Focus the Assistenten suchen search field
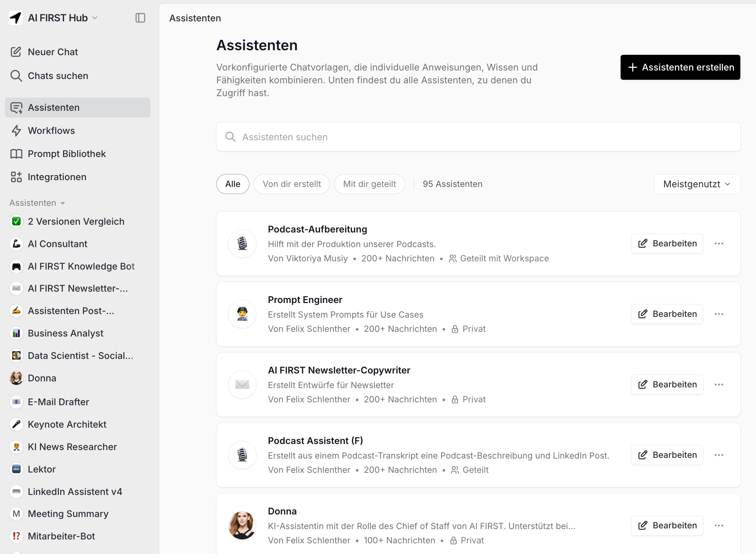Viewport: 756px width, 554px height. [477, 137]
